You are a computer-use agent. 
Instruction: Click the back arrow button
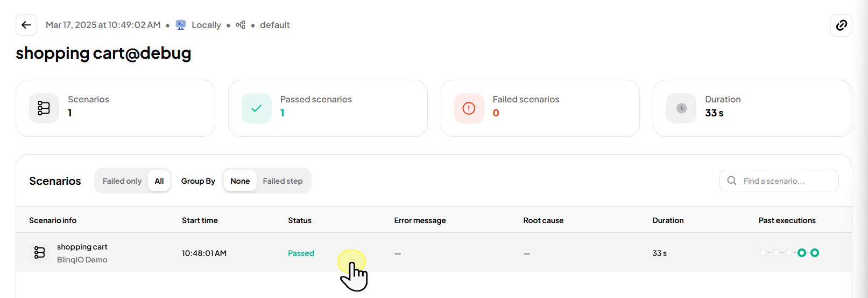26,25
